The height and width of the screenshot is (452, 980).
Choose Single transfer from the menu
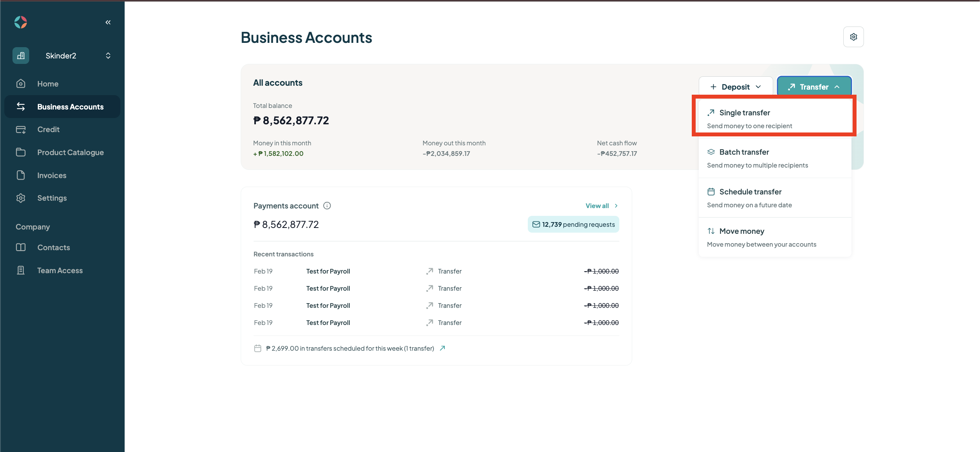pos(775,119)
